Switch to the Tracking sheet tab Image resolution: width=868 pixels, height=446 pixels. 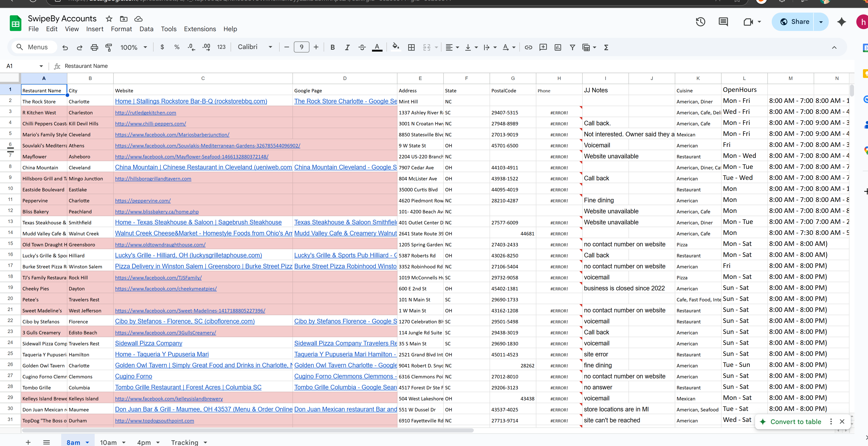[185, 442]
